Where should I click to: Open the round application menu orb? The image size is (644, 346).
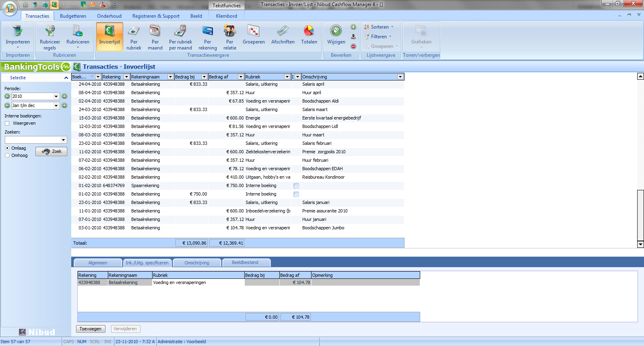click(x=10, y=8)
